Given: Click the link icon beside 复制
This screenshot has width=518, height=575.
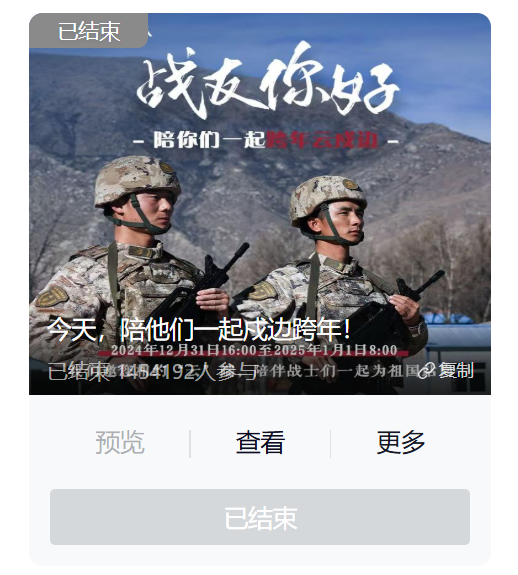Looking at the screenshot, I should click(x=427, y=370).
